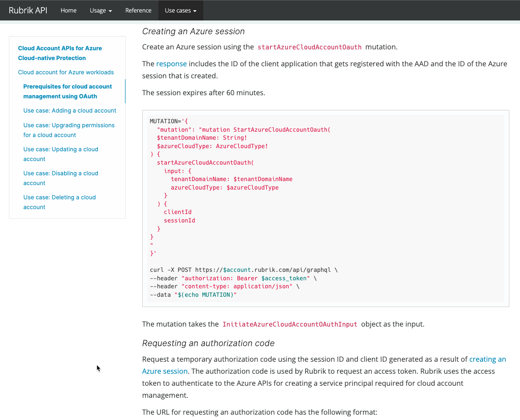The height and width of the screenshot is (420, 520).
Task: Open Prerequisites for cloud account management using OAuth
Action: (68, 91)
